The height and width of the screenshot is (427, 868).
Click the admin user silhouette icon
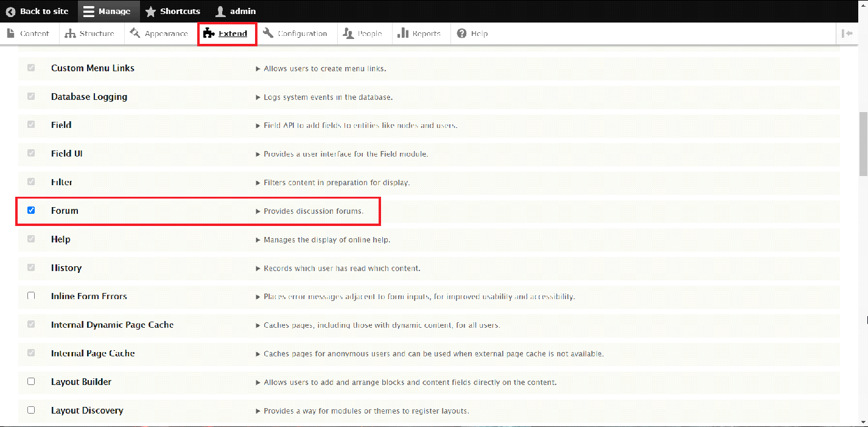click(220, 12)
